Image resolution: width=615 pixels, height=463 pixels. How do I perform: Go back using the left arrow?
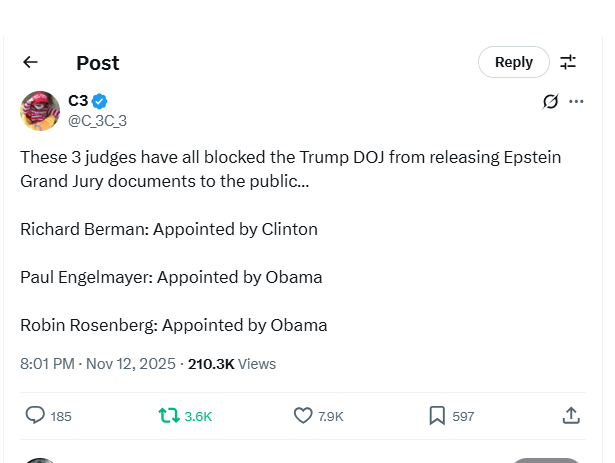(x=30, y=62)
